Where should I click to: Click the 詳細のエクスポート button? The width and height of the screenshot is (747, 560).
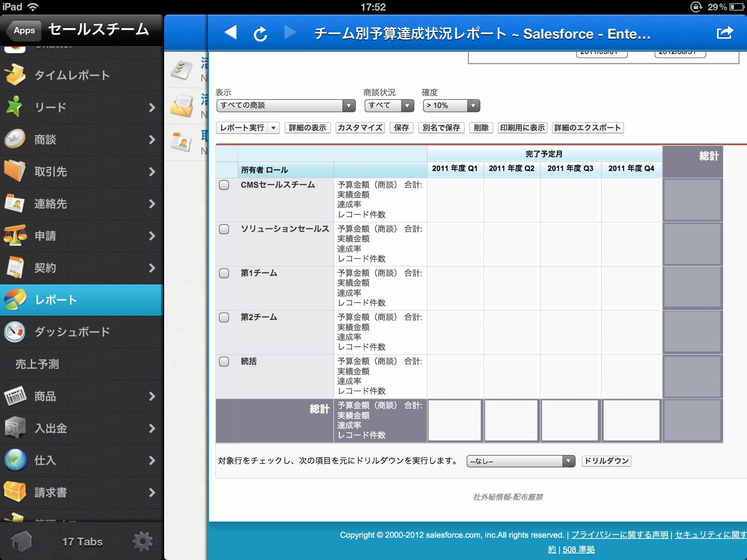[588, 128]
